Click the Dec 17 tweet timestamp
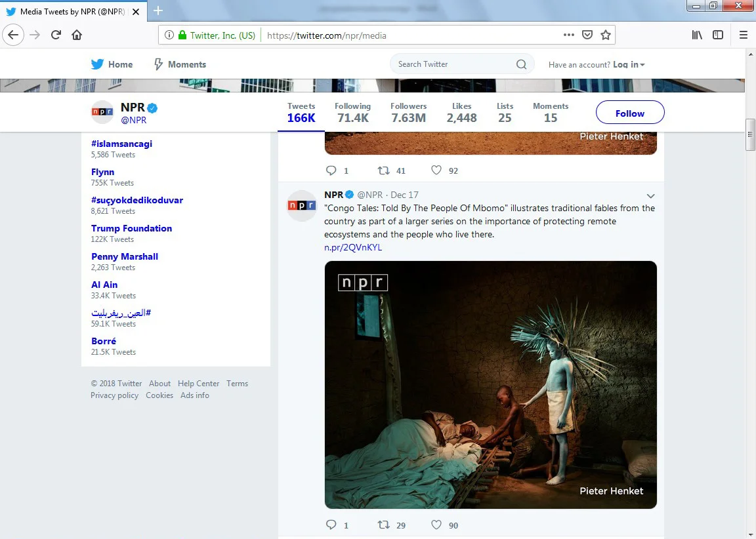756x539 pixels. [x=404, y=195]
